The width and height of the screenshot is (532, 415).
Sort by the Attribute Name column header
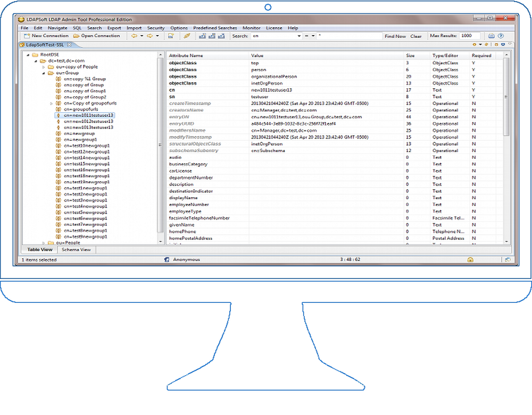tap(207, 56)
